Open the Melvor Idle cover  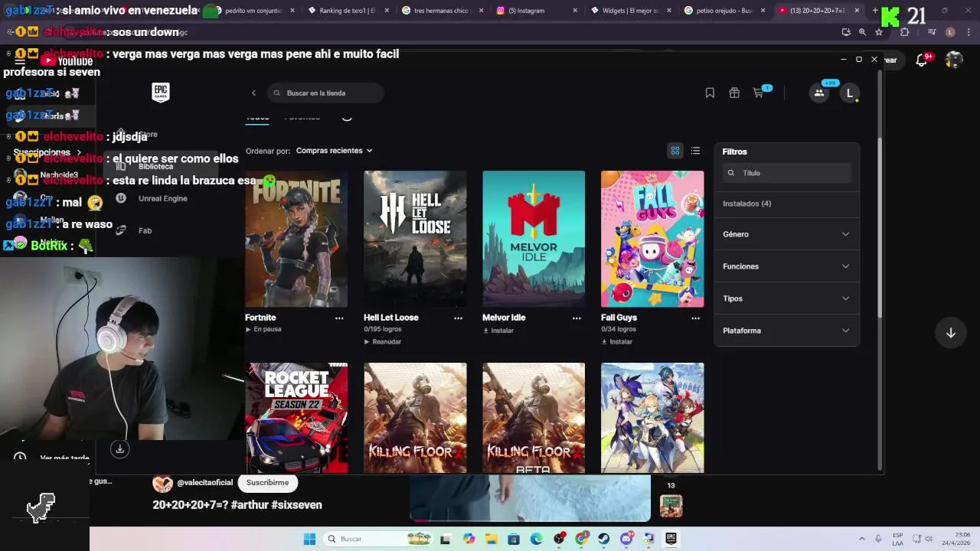pos(534,239)
